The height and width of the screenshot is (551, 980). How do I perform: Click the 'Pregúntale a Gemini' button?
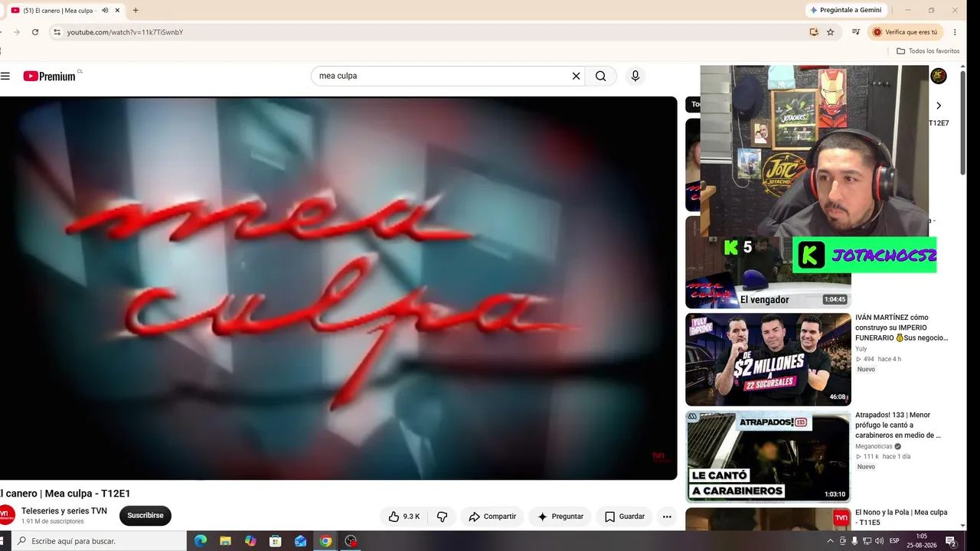click(846, 10)
